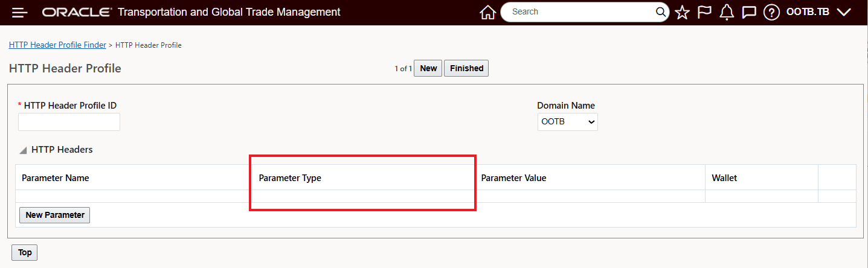Click 'Transportation and Global Trade Management' title
This screenshot has width=868, height=268.
pyautogui.click(x=229, y=12)
